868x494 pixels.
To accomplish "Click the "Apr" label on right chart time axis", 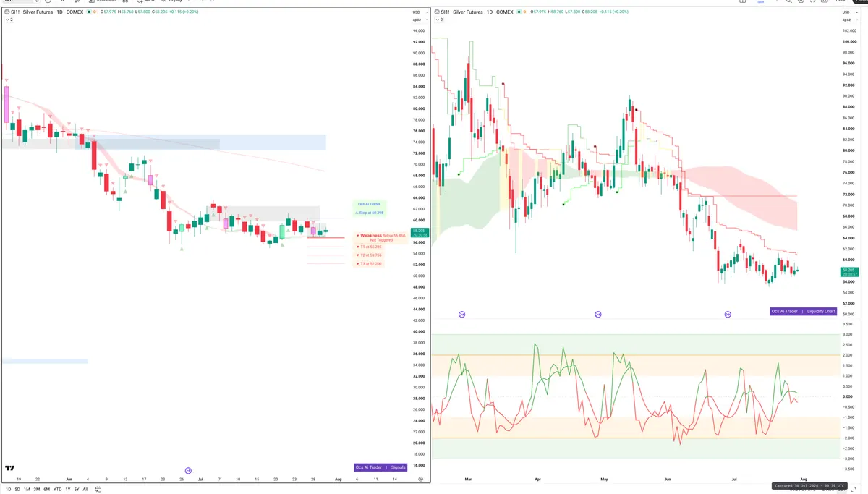I will [537, 479].
